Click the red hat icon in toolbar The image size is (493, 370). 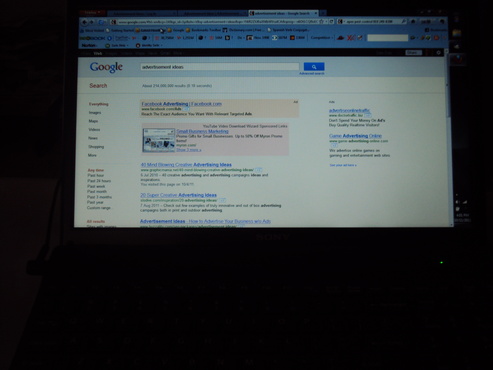pos(340,38)
